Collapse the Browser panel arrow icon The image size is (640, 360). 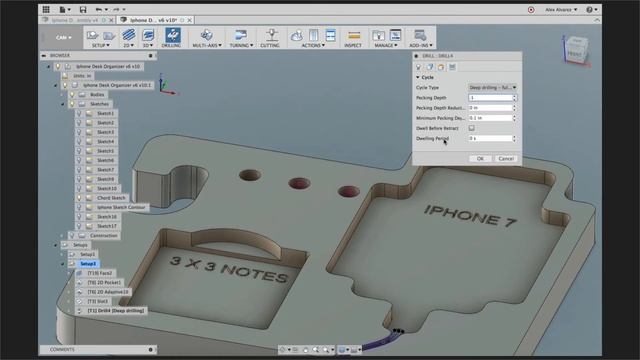(x=44, y=56)
